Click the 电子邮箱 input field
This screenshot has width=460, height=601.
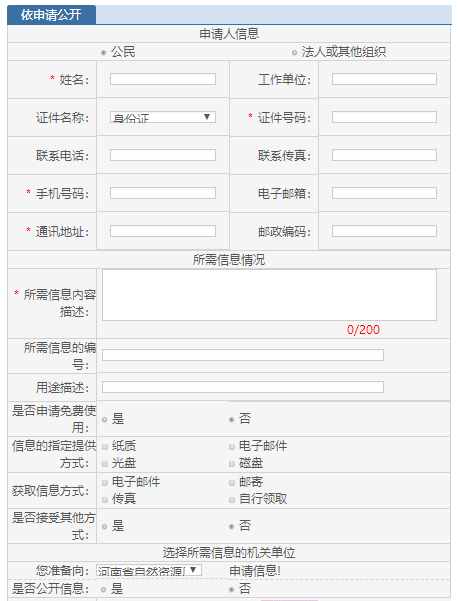(384, 193)
